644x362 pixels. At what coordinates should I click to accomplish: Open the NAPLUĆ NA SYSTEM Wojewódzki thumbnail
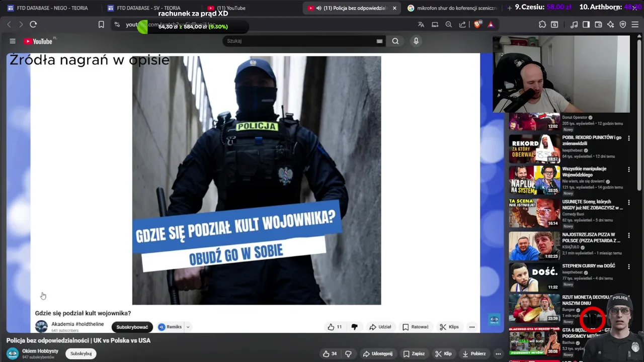(x=534, y=180)
